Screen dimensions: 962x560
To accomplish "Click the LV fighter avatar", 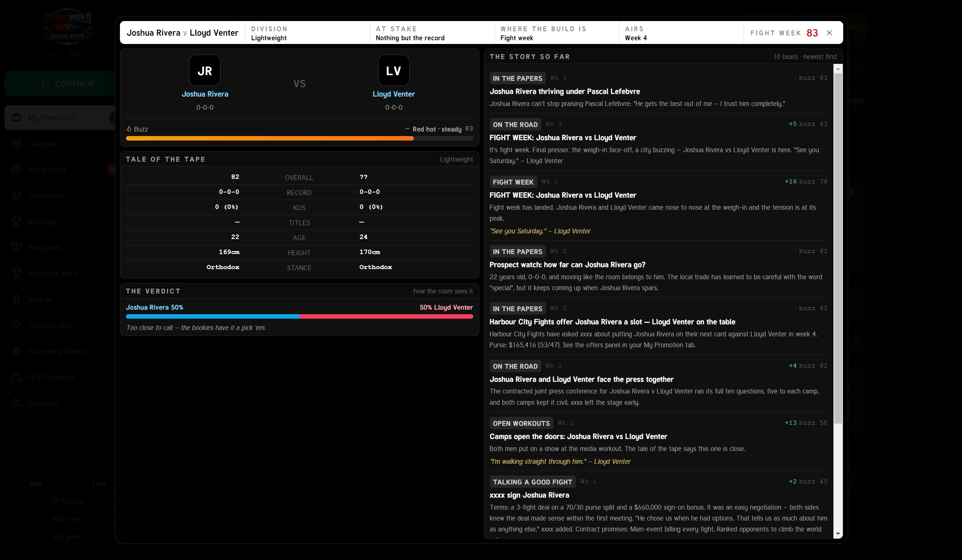I will click(394, 70).
